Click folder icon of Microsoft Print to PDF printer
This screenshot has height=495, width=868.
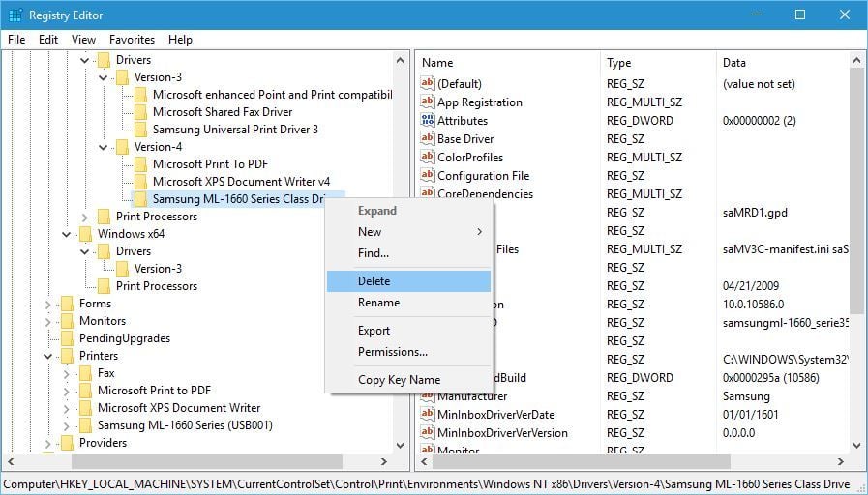point(85,390)
